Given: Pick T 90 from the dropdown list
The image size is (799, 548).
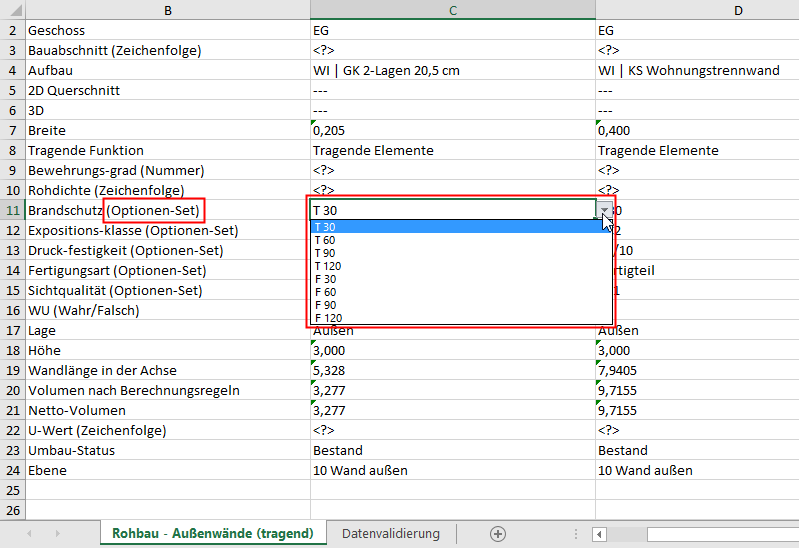Looking at the screenshot, I should click(x=461, y=253).
